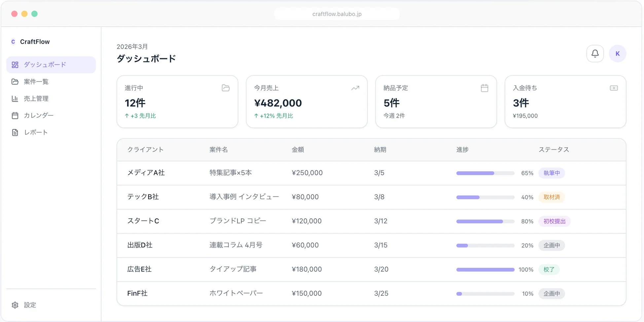Open 案件一覧 via the folder icon
Viewport: 644px width, 322px height.
pos(15,82)
